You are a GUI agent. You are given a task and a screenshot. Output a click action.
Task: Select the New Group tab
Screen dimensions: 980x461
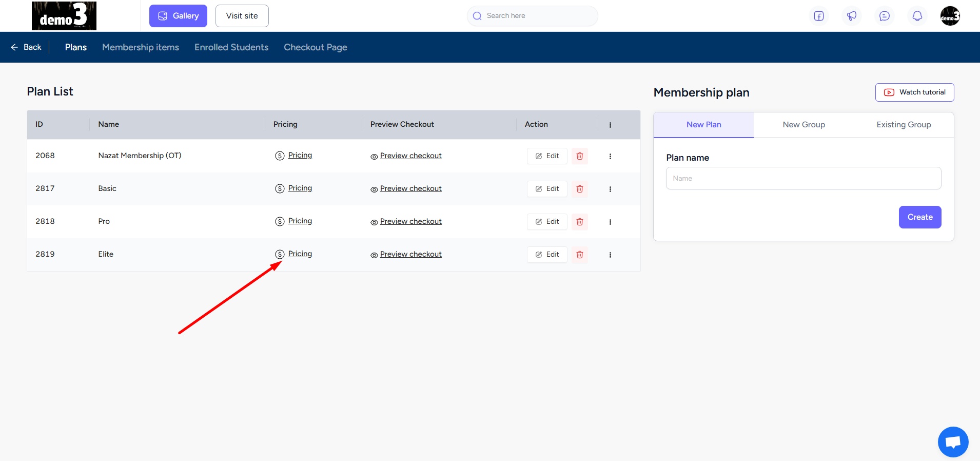803,125
